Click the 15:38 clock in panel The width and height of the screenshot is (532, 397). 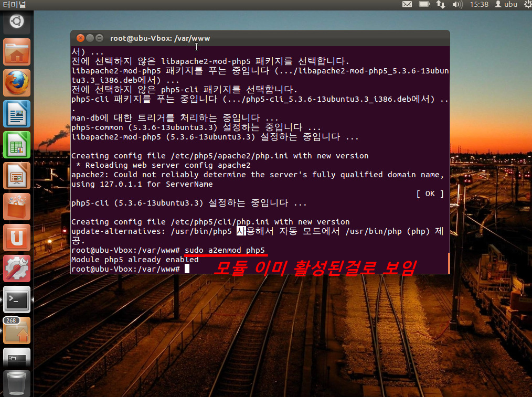tap(480, 5)
